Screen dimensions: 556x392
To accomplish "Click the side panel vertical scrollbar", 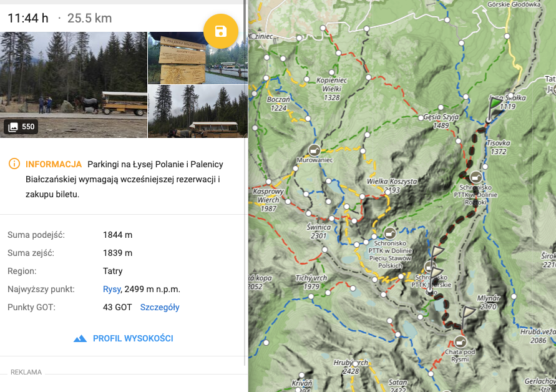I will [245, 183].
